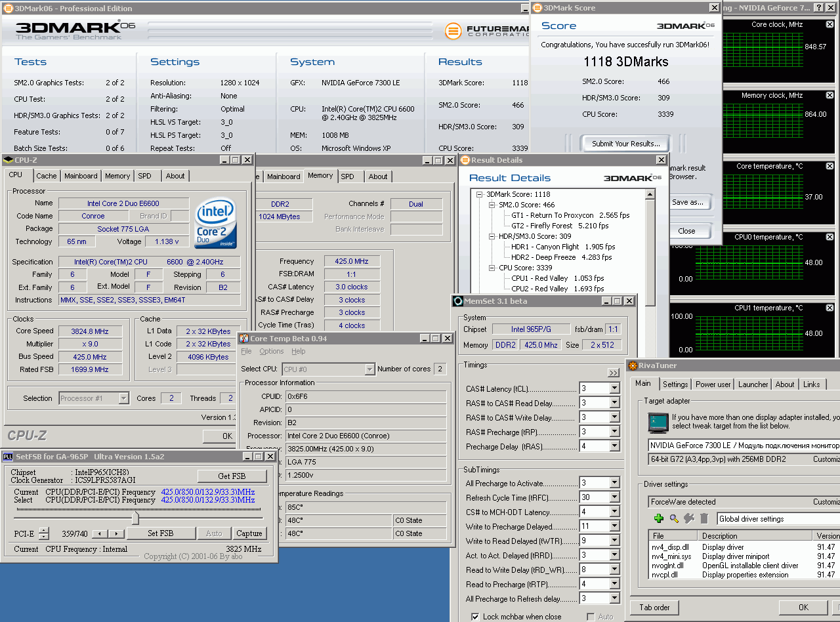The height and width of the screenshot is (622, 840).
Task: Click the MemSet title bar icon
Action: [x=458, y=301]
